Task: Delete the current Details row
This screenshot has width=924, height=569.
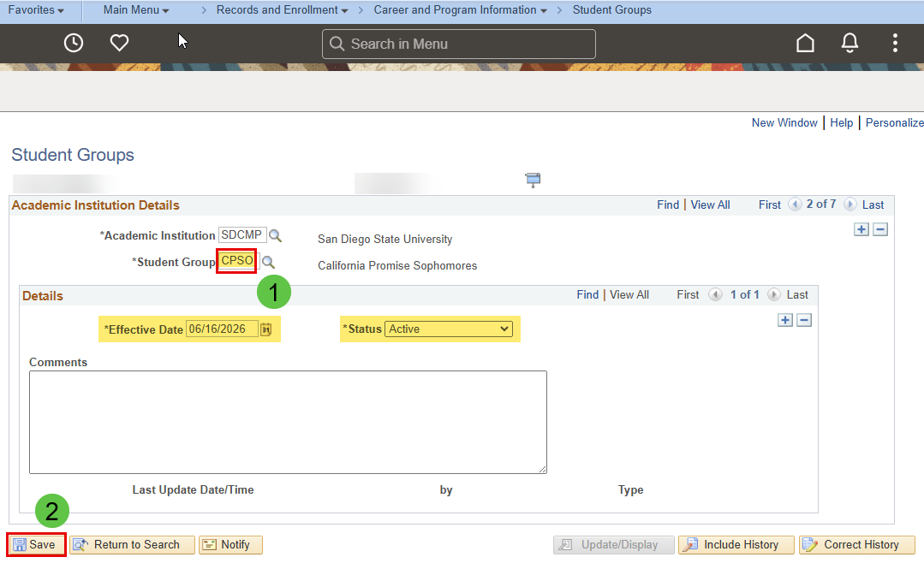Action: tap(804, 320)
